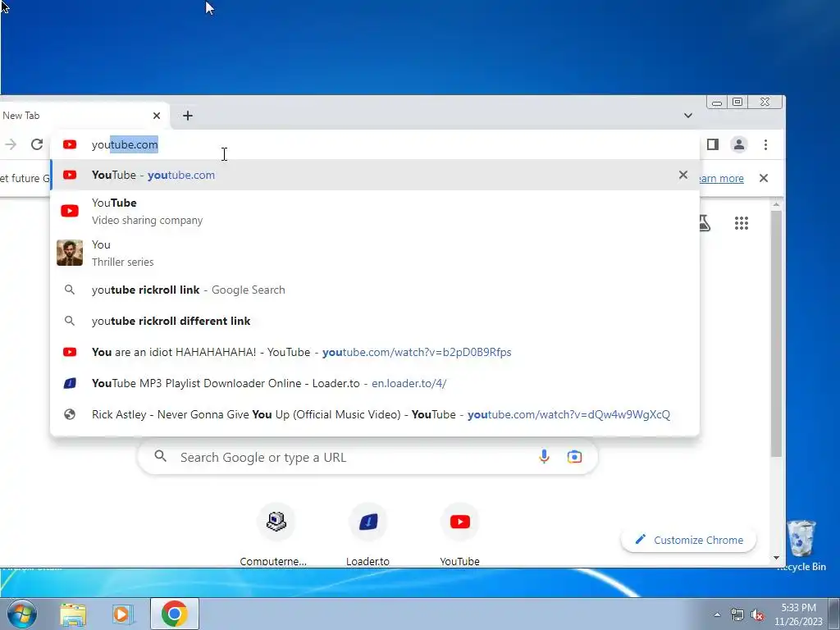Click the Search Google or type a URL box
The image size is (840, 630).
tap(367, 457)
